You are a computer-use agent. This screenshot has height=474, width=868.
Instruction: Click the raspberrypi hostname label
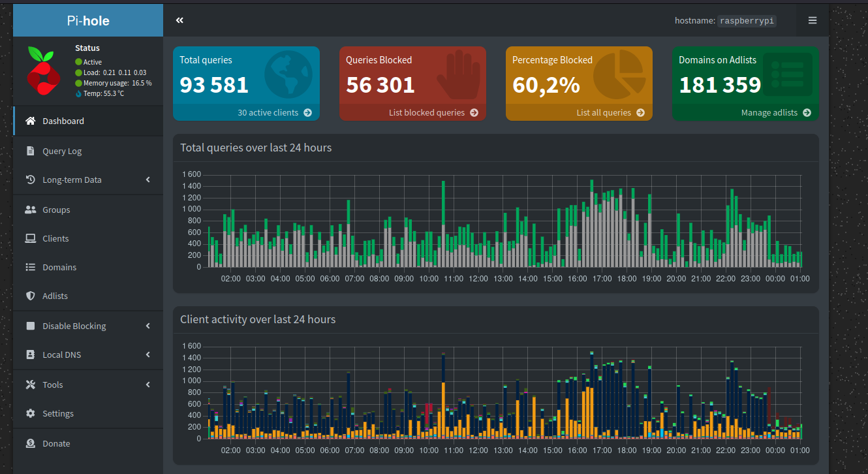747,21
